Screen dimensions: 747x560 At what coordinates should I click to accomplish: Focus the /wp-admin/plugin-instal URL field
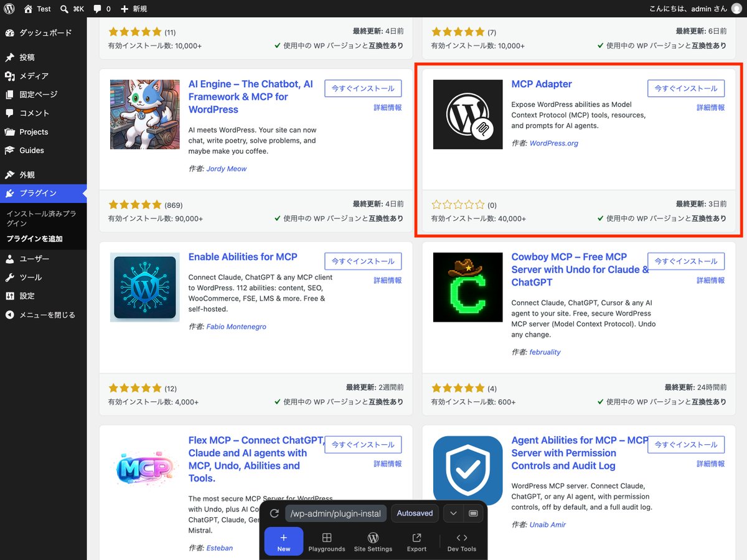click(x=336, y=514)
